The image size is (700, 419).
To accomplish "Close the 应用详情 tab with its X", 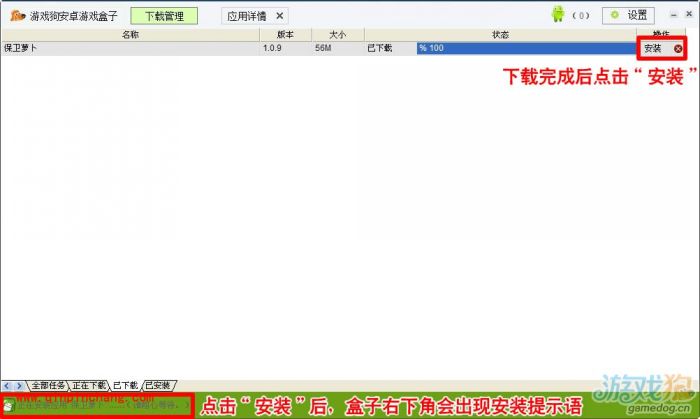I will point(279,16).
